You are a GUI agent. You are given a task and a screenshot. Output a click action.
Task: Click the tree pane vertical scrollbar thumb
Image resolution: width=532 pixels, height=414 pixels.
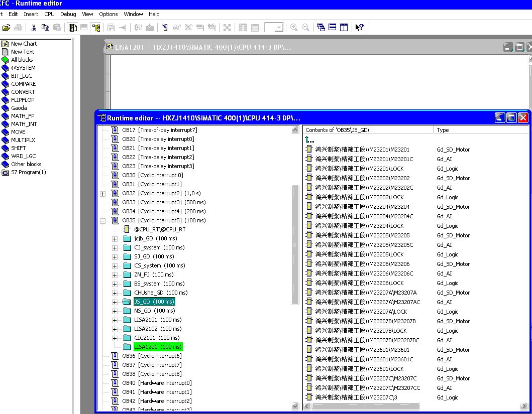coord(295,244)
